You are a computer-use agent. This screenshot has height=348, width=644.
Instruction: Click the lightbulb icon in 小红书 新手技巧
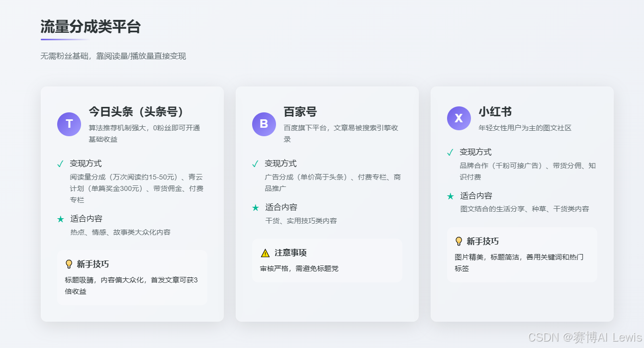(x=459, y=242)
